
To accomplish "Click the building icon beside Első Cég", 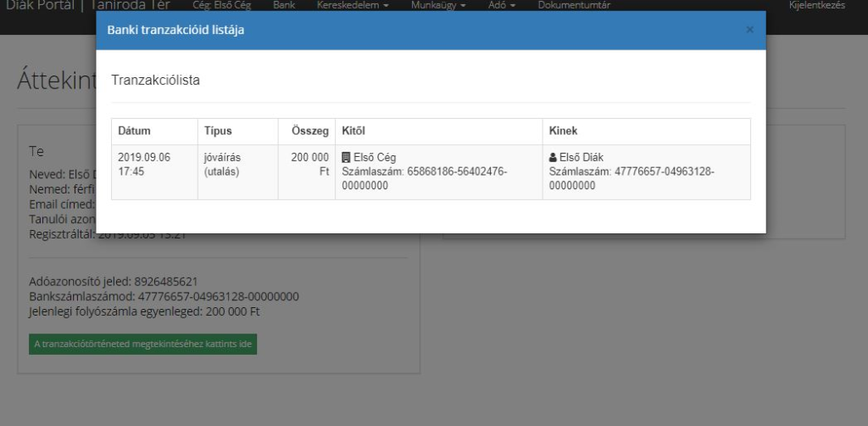I will (346, 158).
